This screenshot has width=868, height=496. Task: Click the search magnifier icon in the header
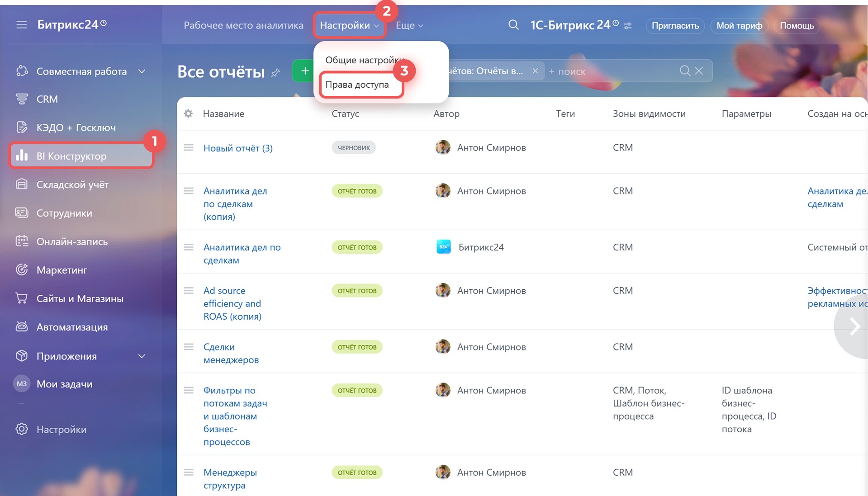(x=513, y=25)
